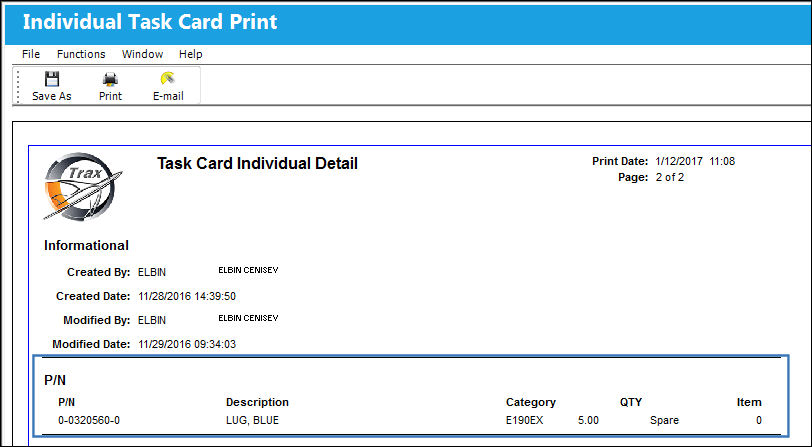Click the large 'P/N' section heading
The image size is (812, 447).
click(55, 380)
